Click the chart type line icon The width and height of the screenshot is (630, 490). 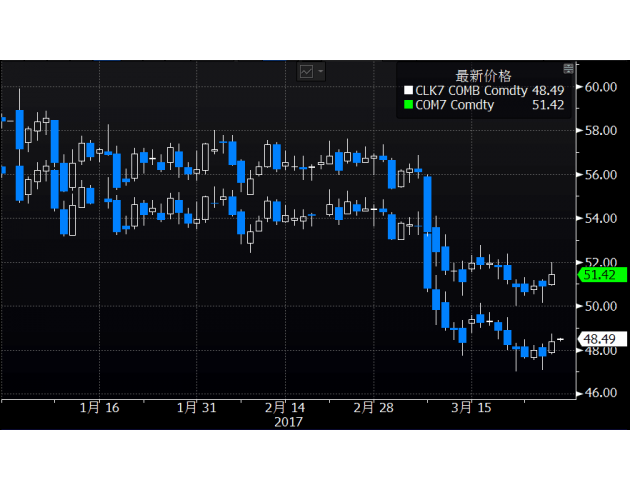tap(306, 72)
